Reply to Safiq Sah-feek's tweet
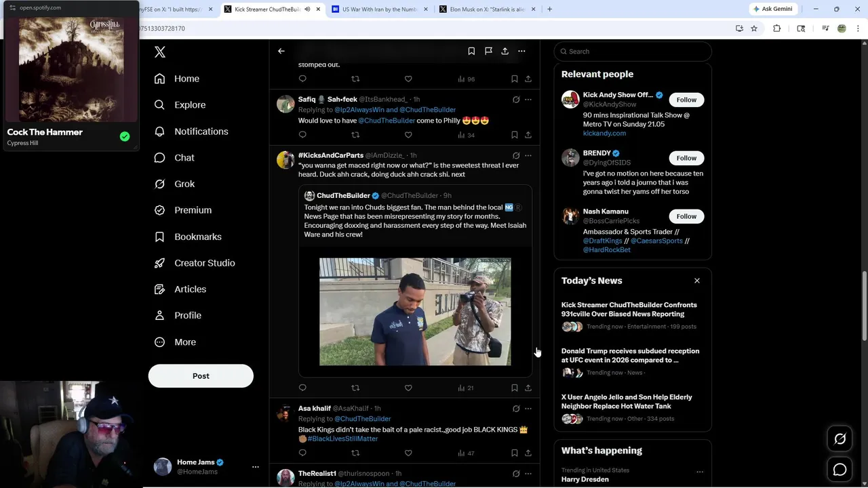 [302, 135]
